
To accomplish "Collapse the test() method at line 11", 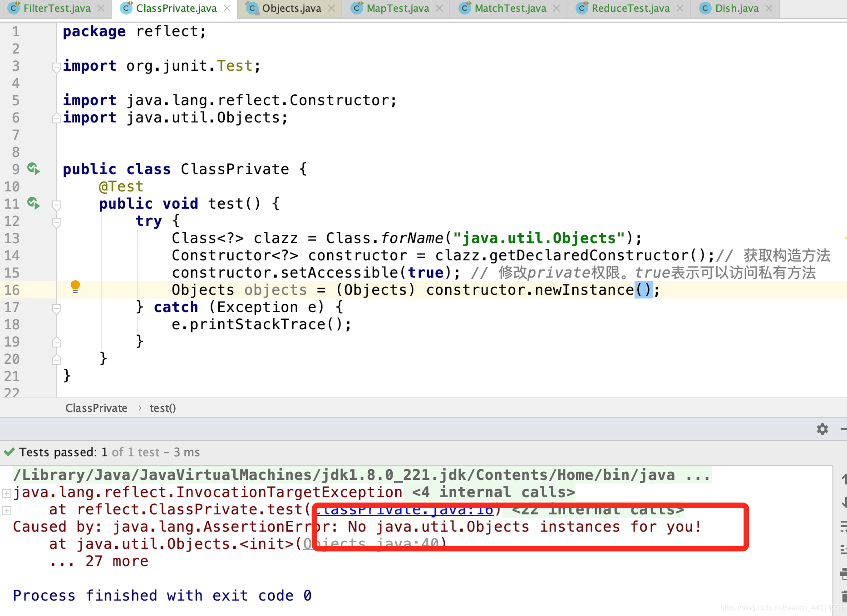I will (57, 205).
